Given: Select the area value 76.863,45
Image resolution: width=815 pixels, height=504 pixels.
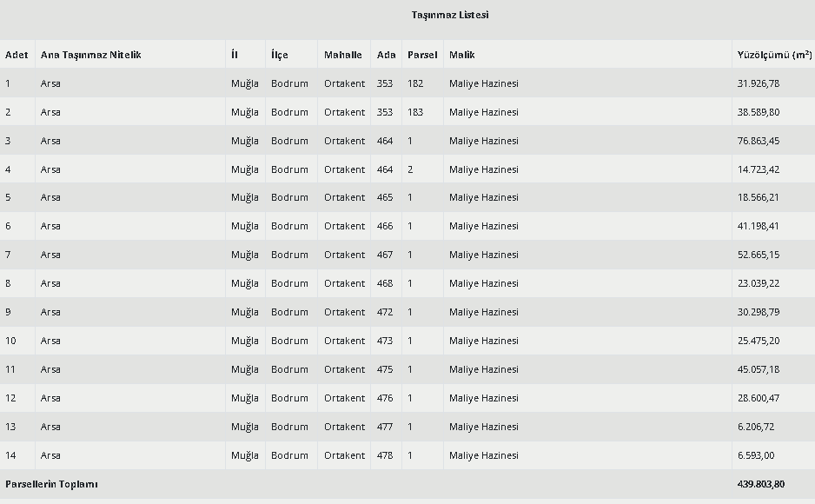Looking at the screenshot, I should [x=759, y=141].
